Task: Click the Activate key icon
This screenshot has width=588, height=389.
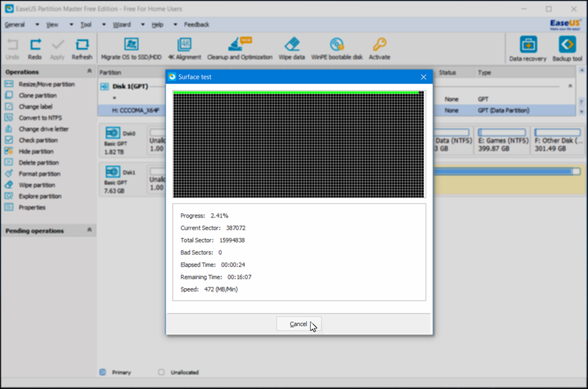Action: point(379,44)
